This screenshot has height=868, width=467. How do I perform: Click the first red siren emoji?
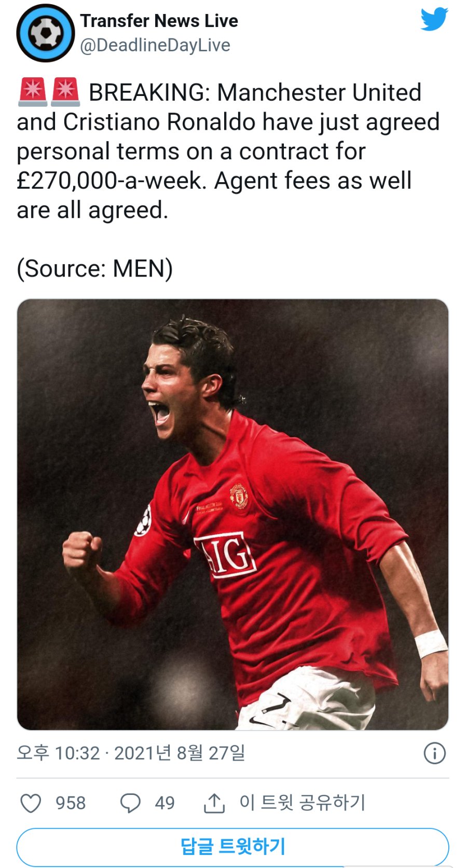33,92
